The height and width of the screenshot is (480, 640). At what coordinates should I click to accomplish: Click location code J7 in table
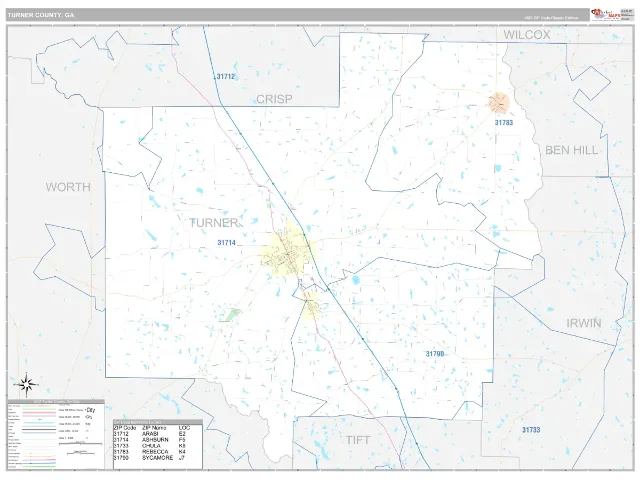182,458
